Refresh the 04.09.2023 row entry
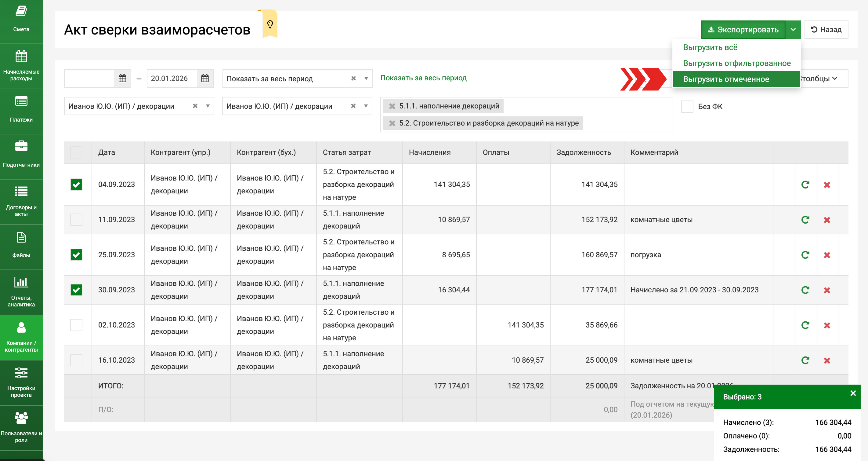The image size is (868, 461). 805,185
